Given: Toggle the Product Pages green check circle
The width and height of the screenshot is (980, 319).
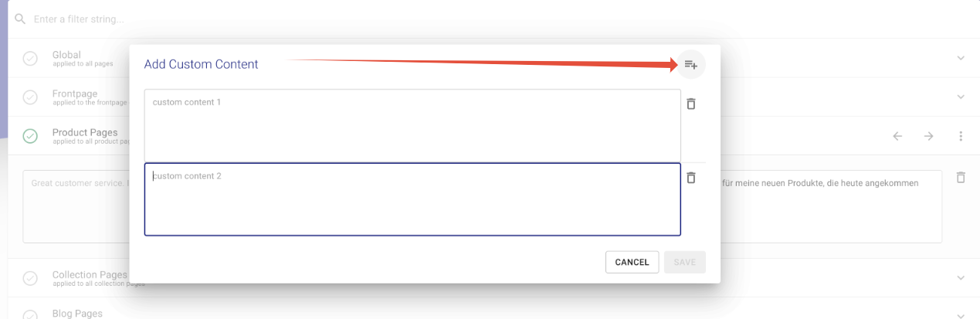Looking at the screenshot, I should pos(30,136).
